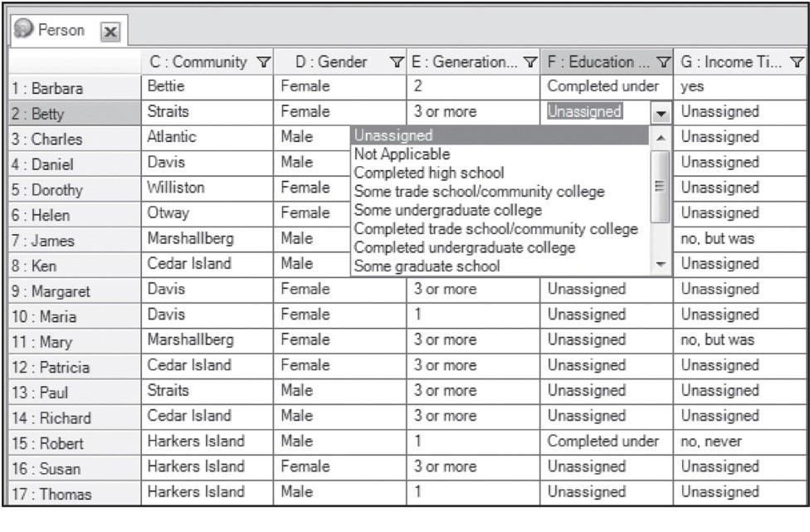The width and height of the screenshot is (810, 532).
Task: Open the filter for the Education column
Action: pyautogui.click(x=663, y=61)
